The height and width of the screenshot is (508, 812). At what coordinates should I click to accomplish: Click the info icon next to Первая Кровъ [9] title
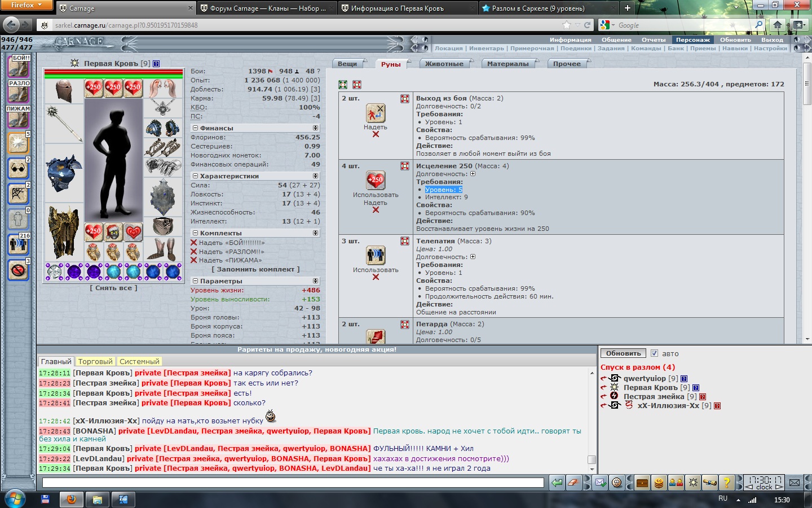(x=156, y=64)
